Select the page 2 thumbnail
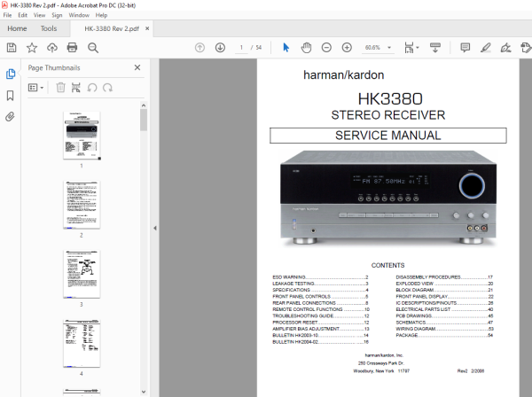The height and width of the screenshot is (397, 532). point(82,205)
